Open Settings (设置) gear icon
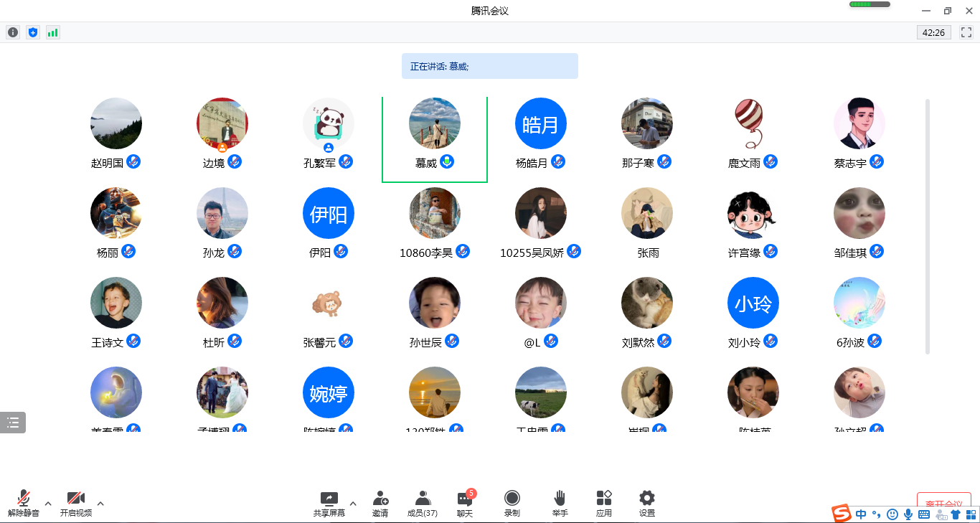Image resolution: width=980 pixels, height=523 pixels. point(646,503)
